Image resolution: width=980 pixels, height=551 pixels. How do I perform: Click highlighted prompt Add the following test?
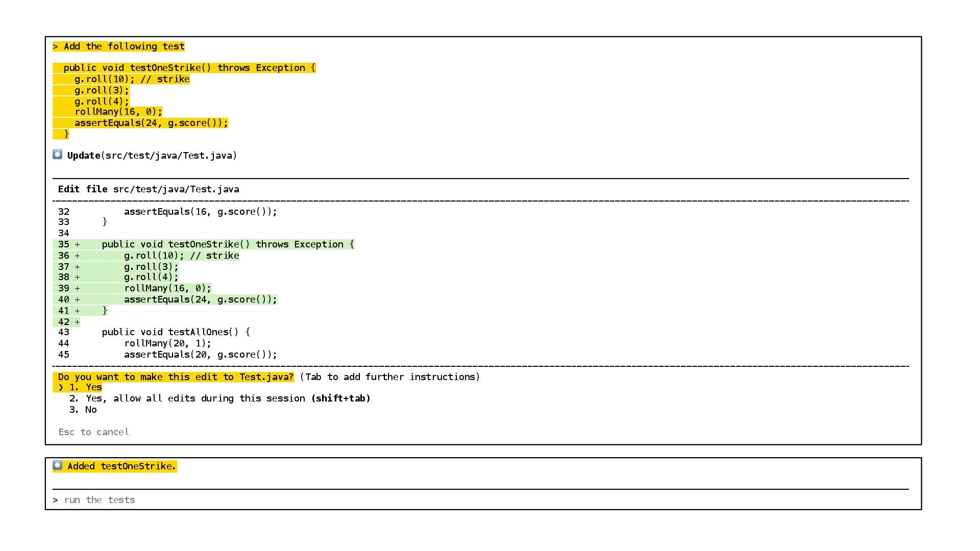pyautogui.click(x=119, y=46)
